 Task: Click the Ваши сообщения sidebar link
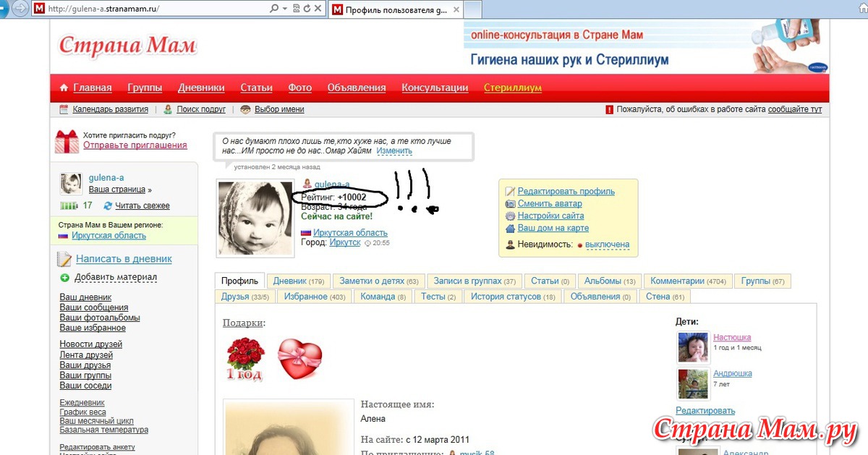94,307
